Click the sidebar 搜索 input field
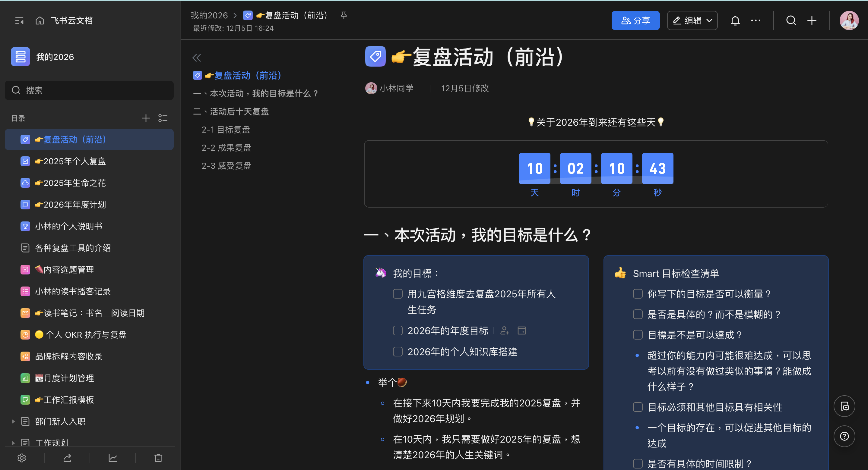 click(89, 90)
